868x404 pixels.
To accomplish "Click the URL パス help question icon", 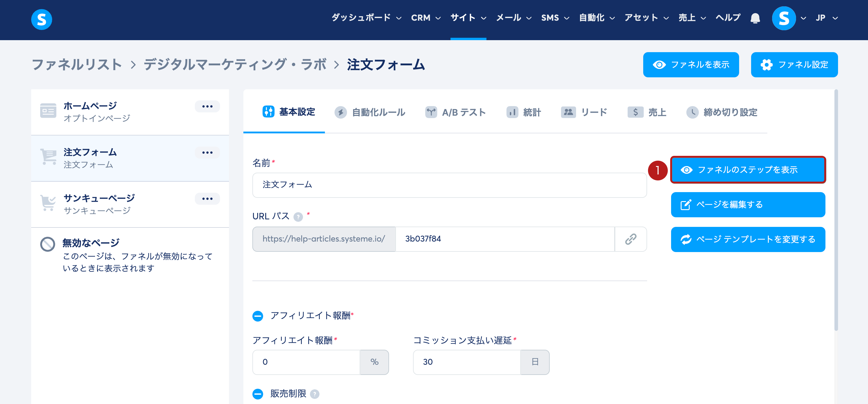I will tap(298, 217).
